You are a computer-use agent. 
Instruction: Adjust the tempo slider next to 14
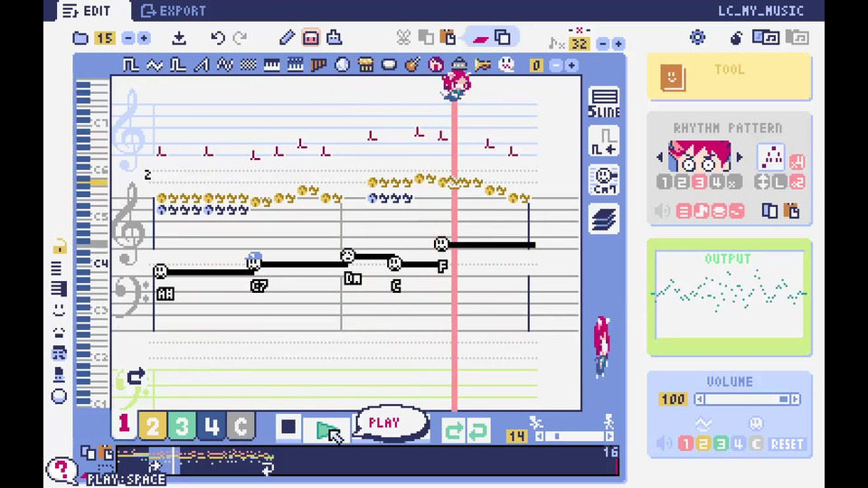click(574, 436)
